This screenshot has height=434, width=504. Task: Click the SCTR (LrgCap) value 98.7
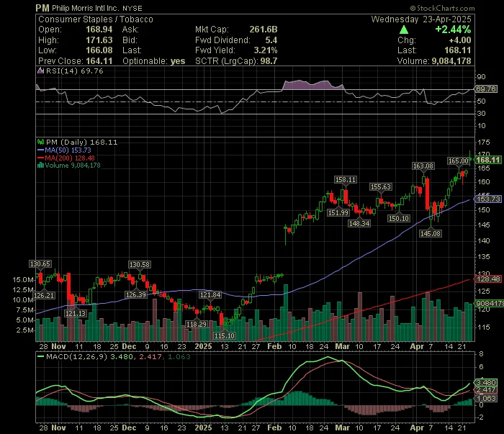click(x=269, y=61)
